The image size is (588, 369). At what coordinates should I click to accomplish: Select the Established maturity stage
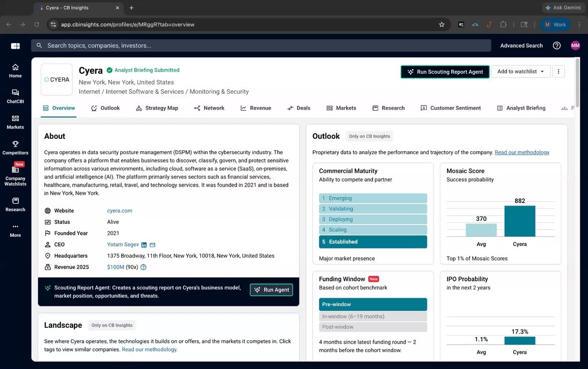click(x=373, y=242)
